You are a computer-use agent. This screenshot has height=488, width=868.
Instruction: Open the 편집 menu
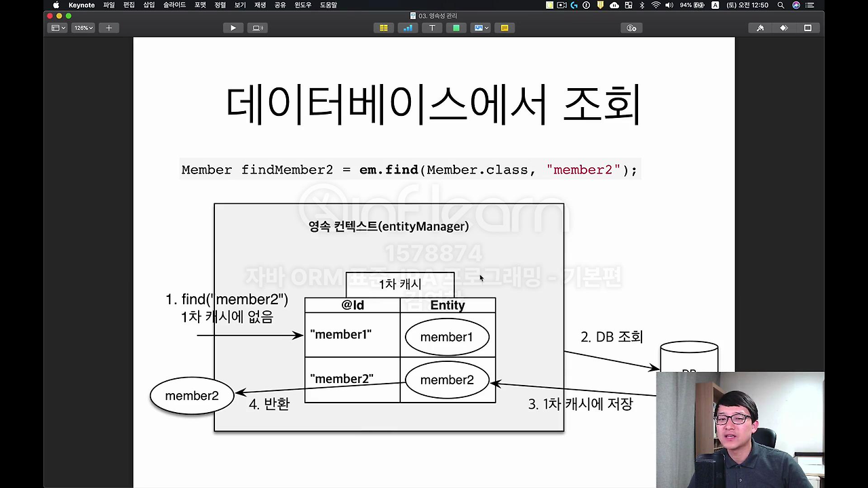(129, 5)
